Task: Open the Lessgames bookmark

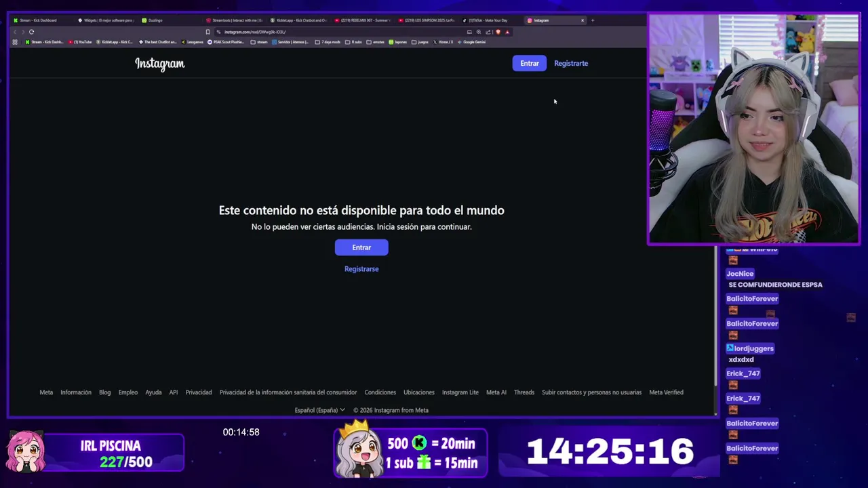Action: pos(193,42)
